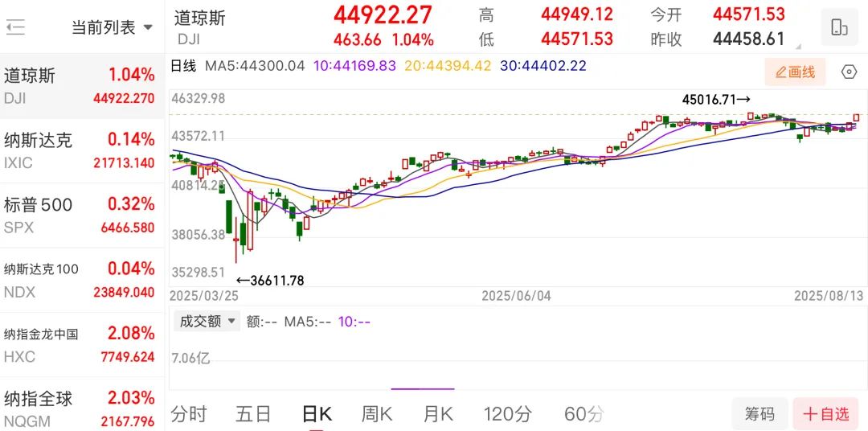Click the 463.66 1.04% change value in header

(x=383, y=40)
